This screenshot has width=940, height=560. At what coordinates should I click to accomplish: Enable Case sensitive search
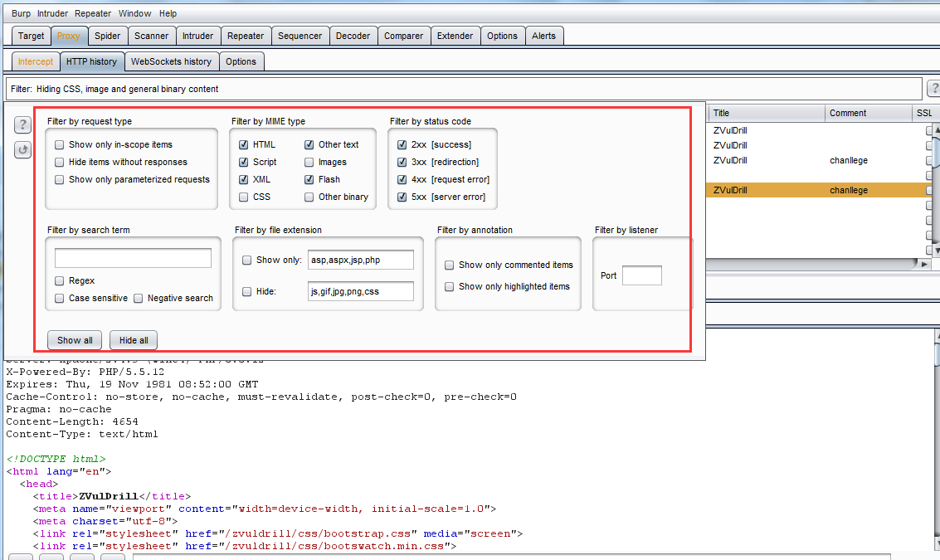tap(60, 298)
